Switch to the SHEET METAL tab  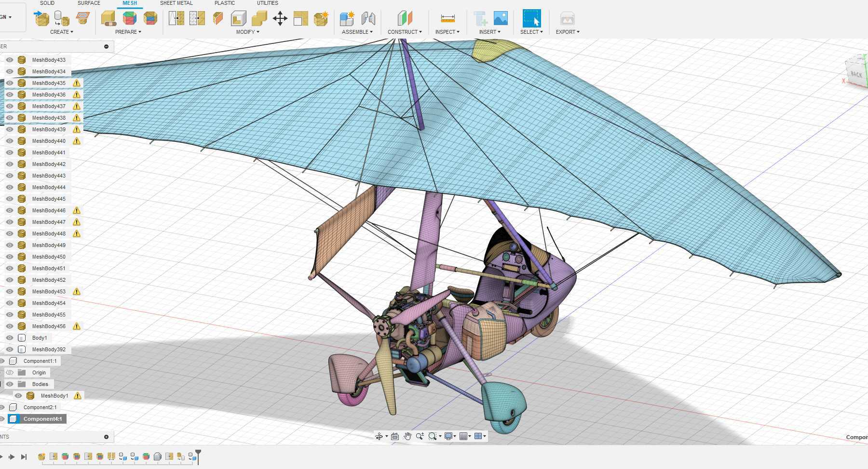pyautogui.click(x=176, y=3)
